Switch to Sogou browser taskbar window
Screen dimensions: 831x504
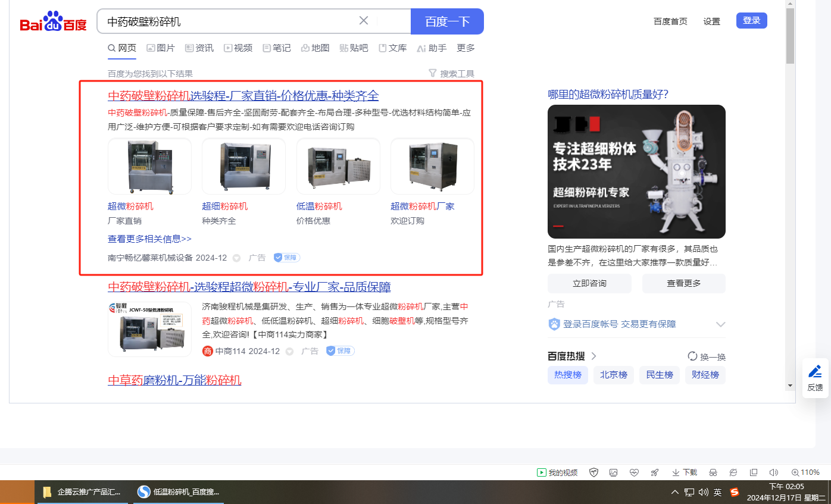tap(179, 492)
